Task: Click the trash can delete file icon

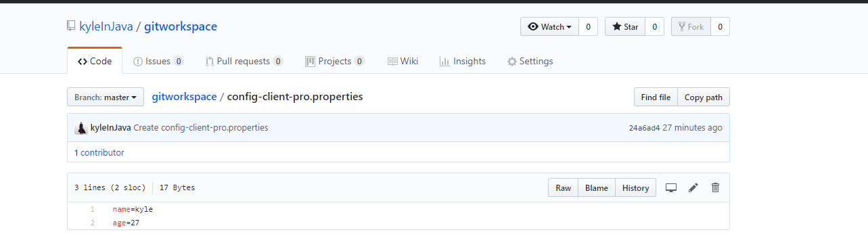Action: point(715,187)
